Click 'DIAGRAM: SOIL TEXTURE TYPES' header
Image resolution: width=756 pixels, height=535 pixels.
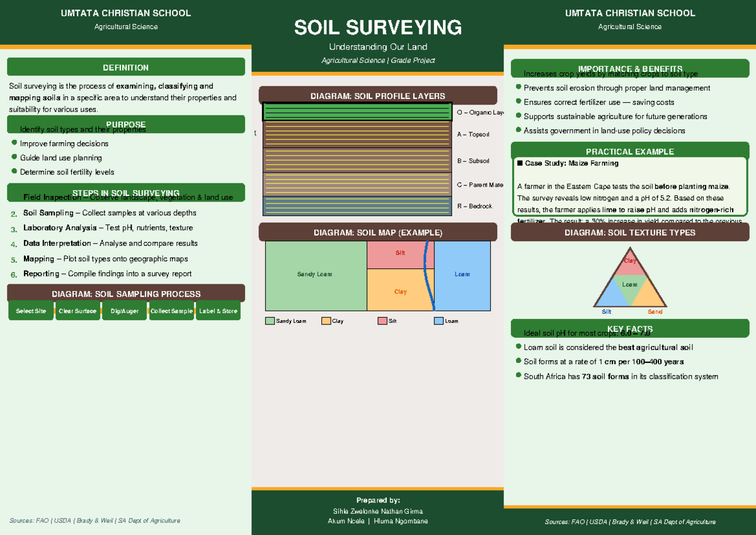630,233
